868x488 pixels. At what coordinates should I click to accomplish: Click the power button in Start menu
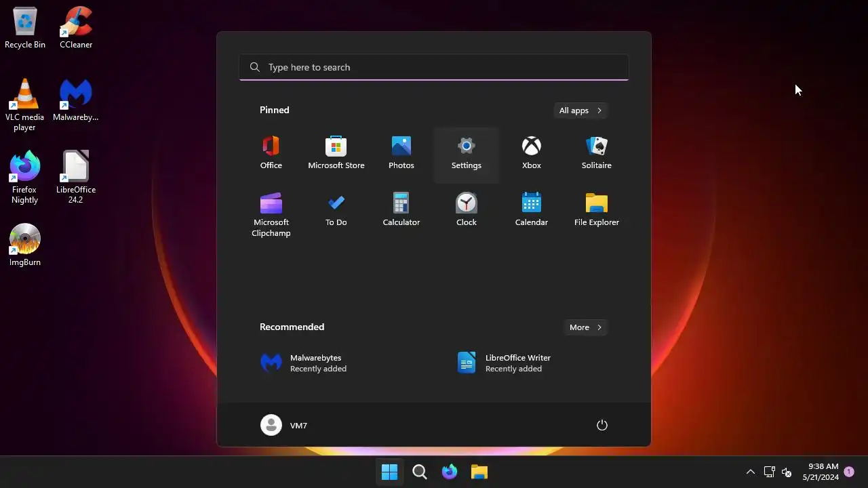click(x=601, y=425)
